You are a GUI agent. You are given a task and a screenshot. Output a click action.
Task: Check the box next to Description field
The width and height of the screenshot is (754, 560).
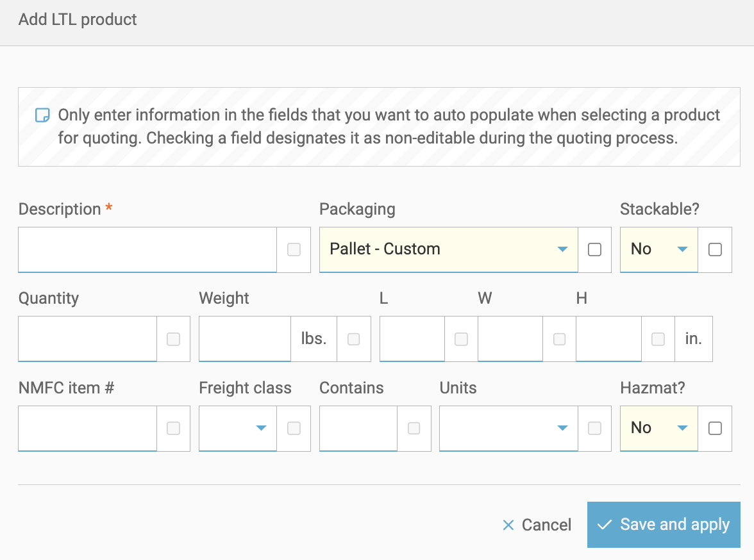click(x=294, y=249)
